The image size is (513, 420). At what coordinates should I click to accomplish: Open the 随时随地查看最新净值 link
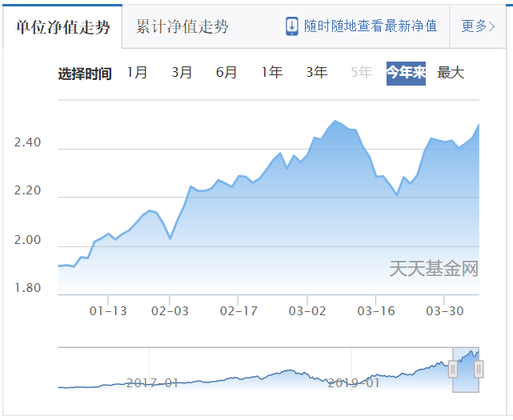[x=371, y=26]
